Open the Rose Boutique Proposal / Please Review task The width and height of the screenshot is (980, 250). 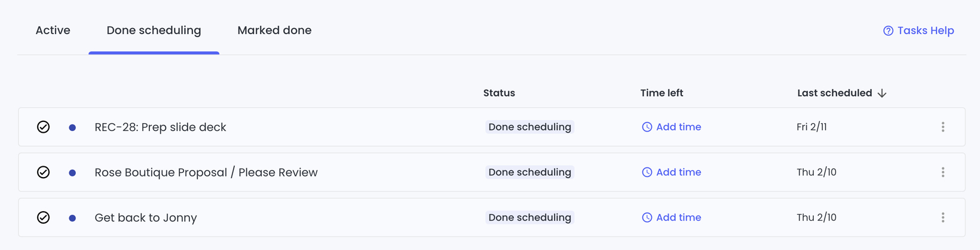click(x=206, y=172)
